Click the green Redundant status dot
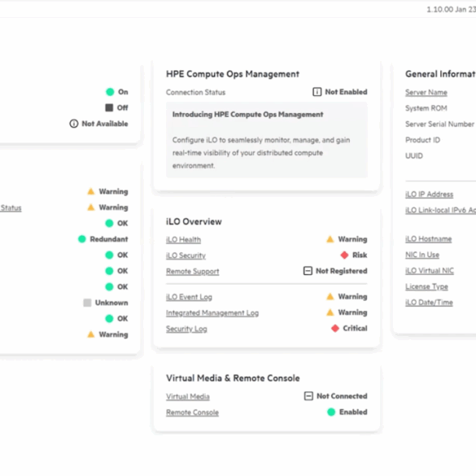476x476 pixels. [x=82, y=239]
